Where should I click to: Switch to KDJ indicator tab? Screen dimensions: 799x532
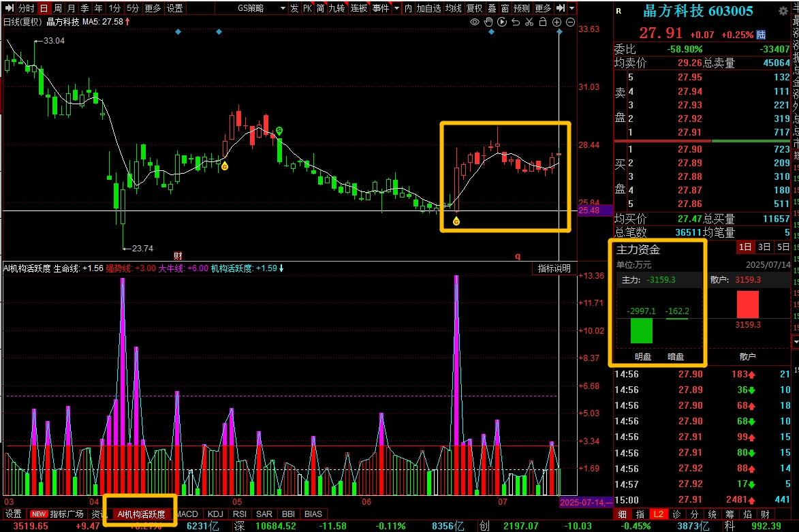pyautogui.click(x=215, y=514)
